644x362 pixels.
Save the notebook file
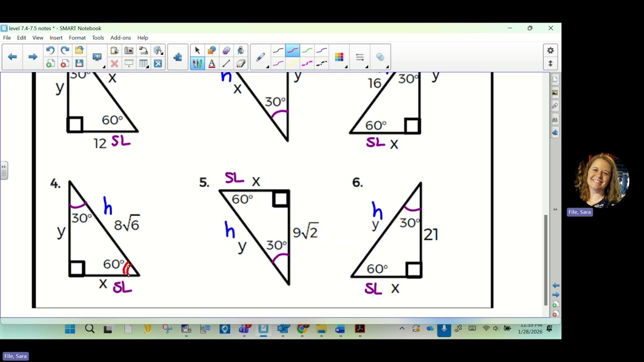point(79,64)
